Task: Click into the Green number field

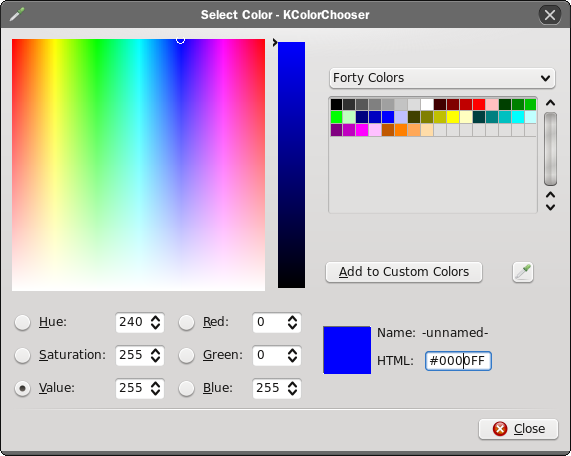Action: point(269,355)
